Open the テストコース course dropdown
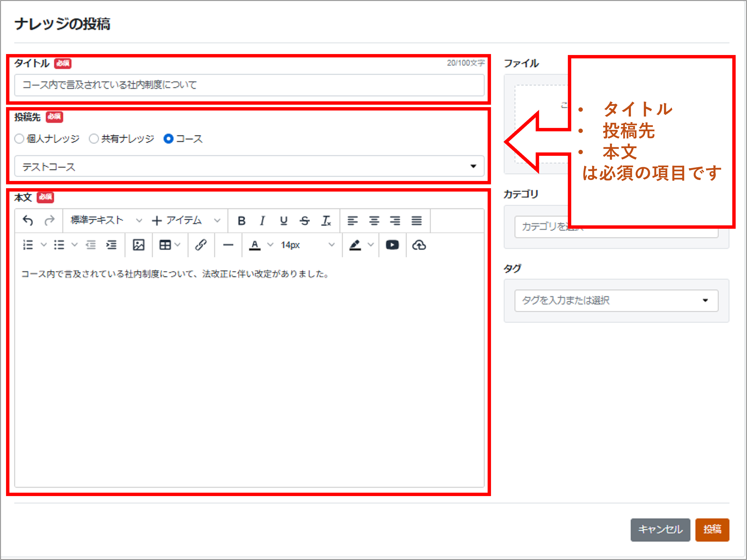747x560 pixels. click(x=249, y=166)
